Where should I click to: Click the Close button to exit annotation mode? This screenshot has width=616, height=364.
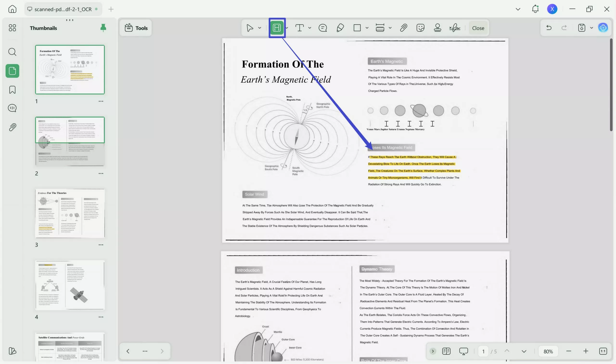(x=478, y=28)
